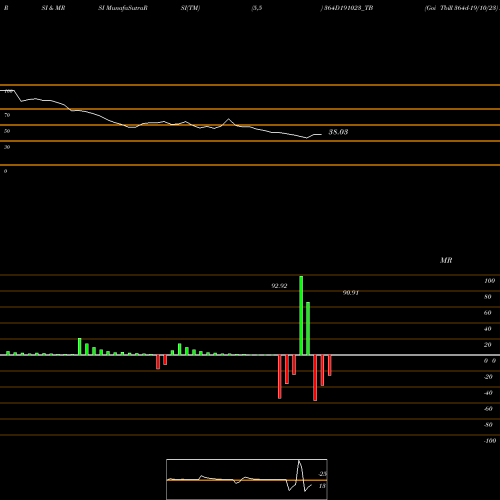Screen dimensions: 500x500
Task: Click the 60 label on MR axis
Action: pyautogui.click(x=488, y=313)
